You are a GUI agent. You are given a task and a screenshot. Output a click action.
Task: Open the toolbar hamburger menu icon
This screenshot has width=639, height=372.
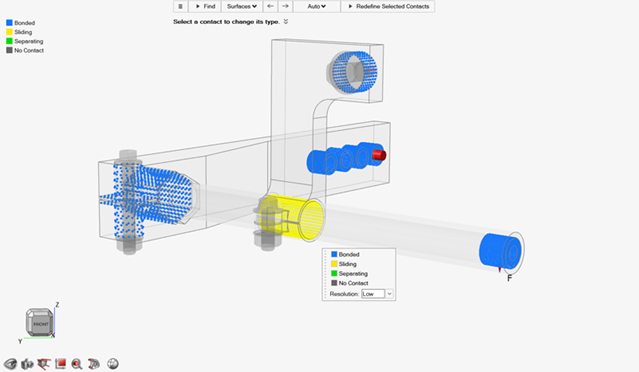tap(180, 7)
